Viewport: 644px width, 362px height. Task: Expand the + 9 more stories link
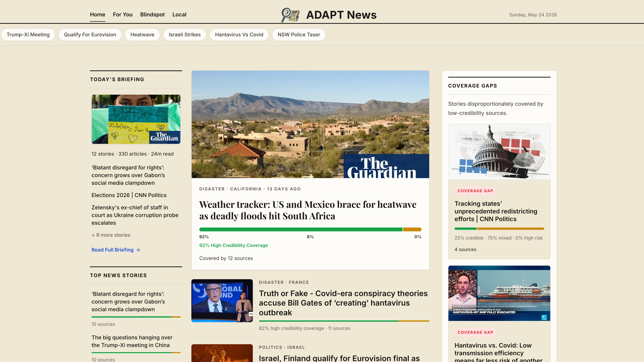click(111, 235)
